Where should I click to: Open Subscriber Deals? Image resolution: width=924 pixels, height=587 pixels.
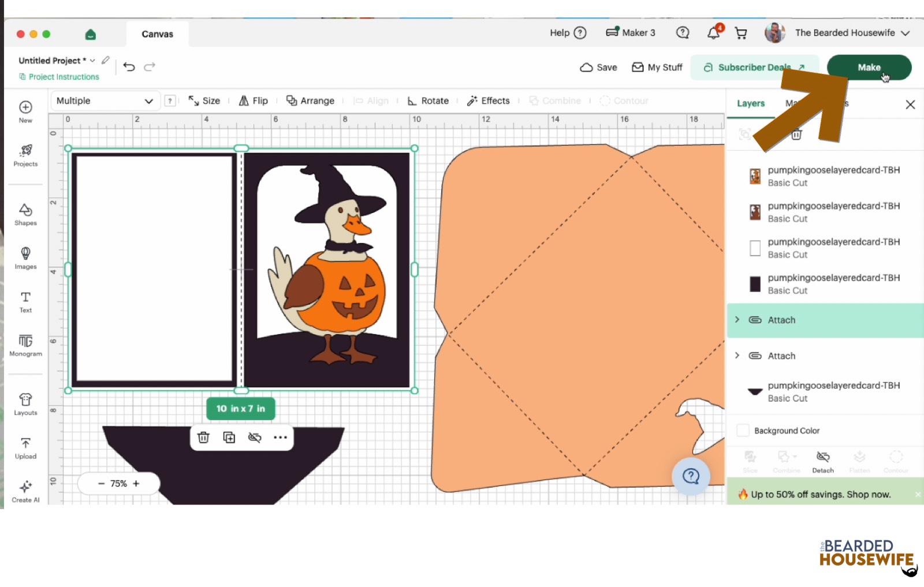(x=754, y=68)
